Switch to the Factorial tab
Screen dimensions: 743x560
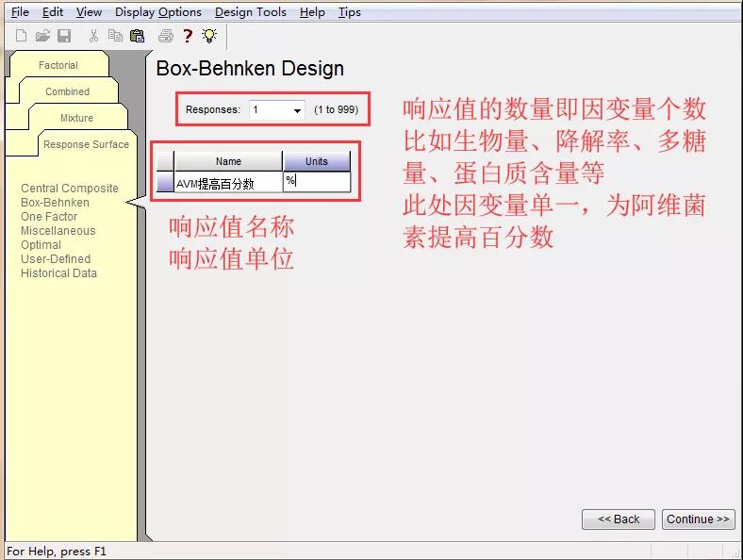coord(58,65)
